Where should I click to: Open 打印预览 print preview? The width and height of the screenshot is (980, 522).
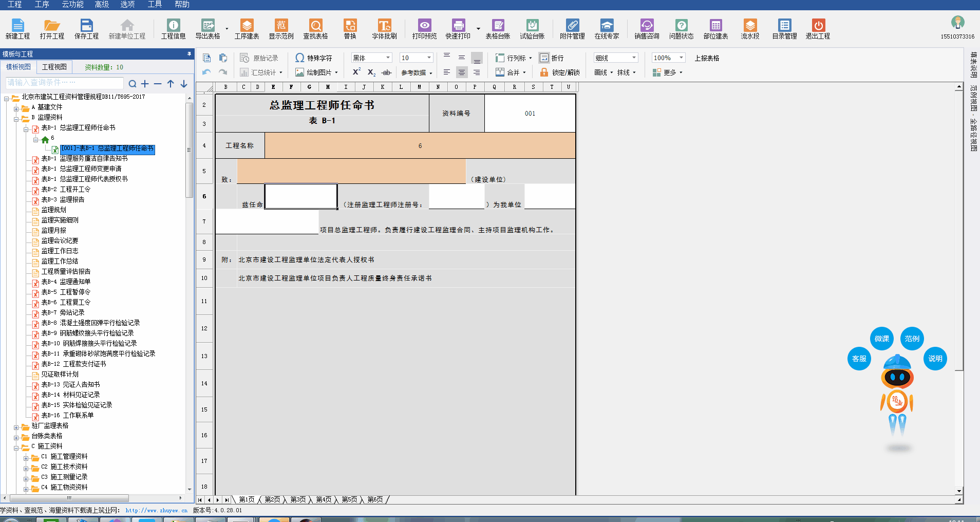pos(424,28)
